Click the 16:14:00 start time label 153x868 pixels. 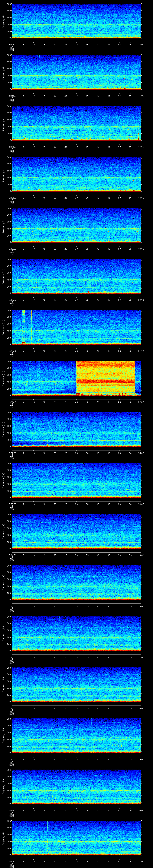point(12,44)
